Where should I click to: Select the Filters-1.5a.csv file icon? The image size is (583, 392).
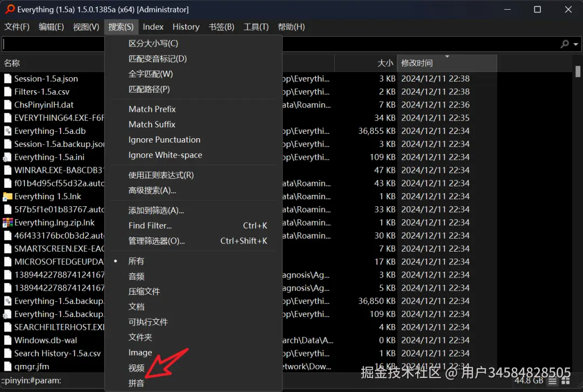8,91
